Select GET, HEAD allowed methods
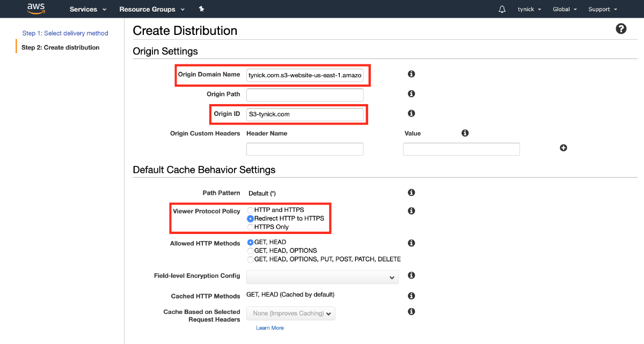The image size is (644, 344). (x=250, y=242)
